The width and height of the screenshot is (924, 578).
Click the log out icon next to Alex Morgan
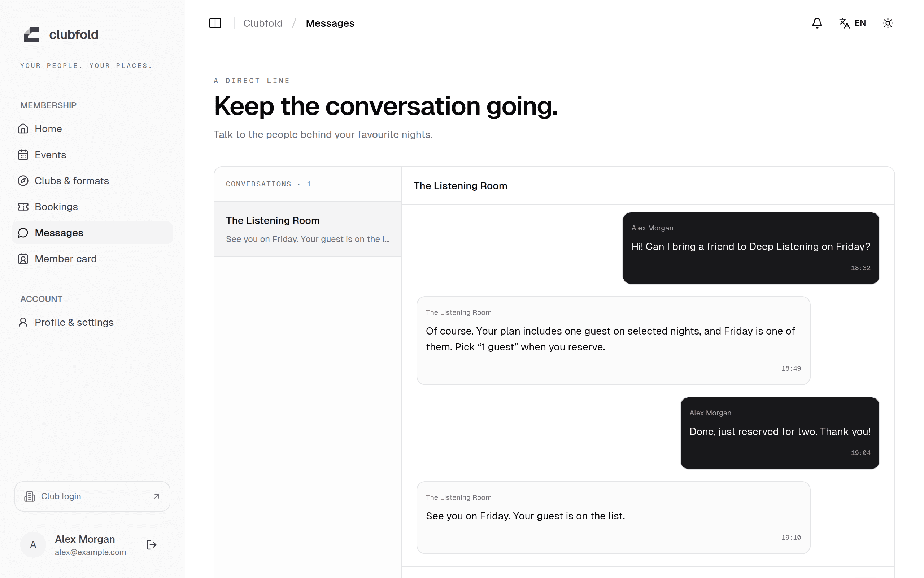pyautogui.click(x=152, y=545)
